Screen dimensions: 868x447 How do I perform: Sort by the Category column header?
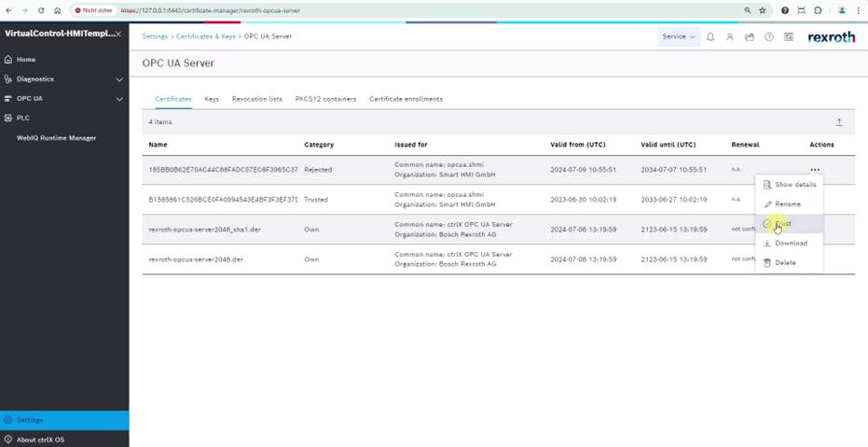(319, 145)
